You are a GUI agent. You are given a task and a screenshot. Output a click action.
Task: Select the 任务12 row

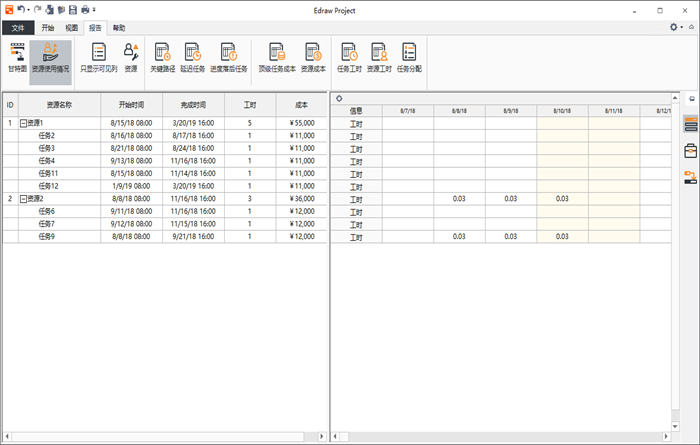[x=49, y=186]
